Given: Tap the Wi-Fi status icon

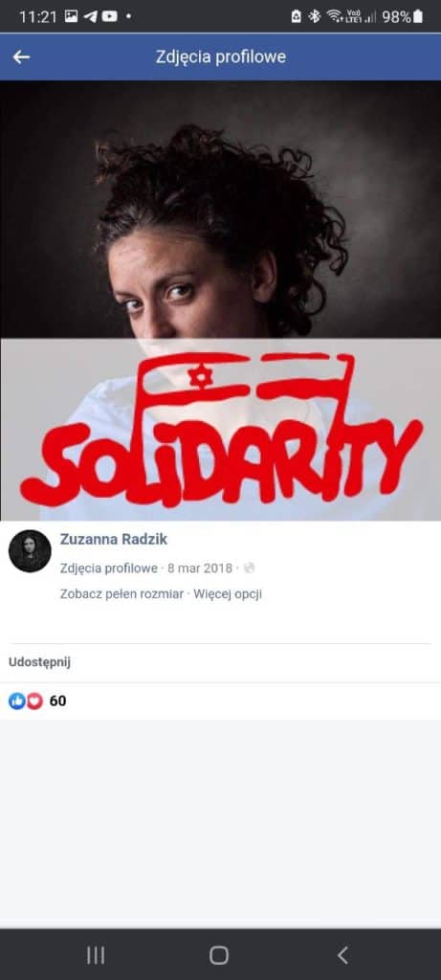Looking at the screenshot, I should tap(334, 17).
